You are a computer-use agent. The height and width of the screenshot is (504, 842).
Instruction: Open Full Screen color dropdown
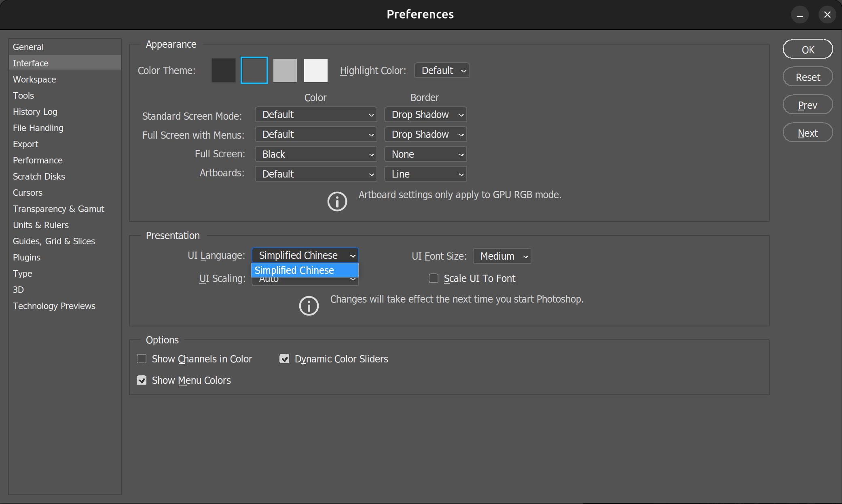[316, 154]
